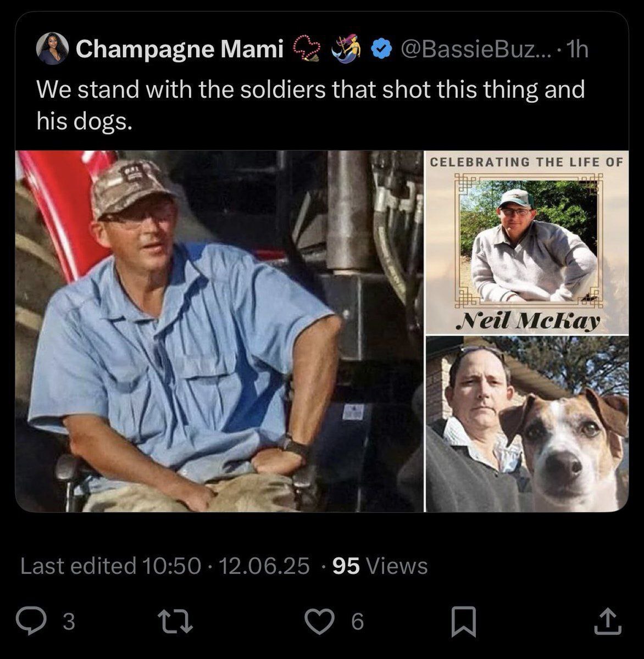
Task: Click the like count number 6
Action: 357,622
